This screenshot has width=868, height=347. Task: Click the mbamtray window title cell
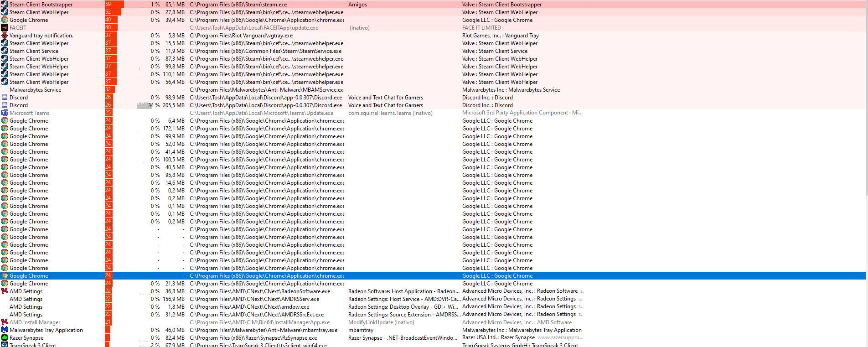pos(361,330)
